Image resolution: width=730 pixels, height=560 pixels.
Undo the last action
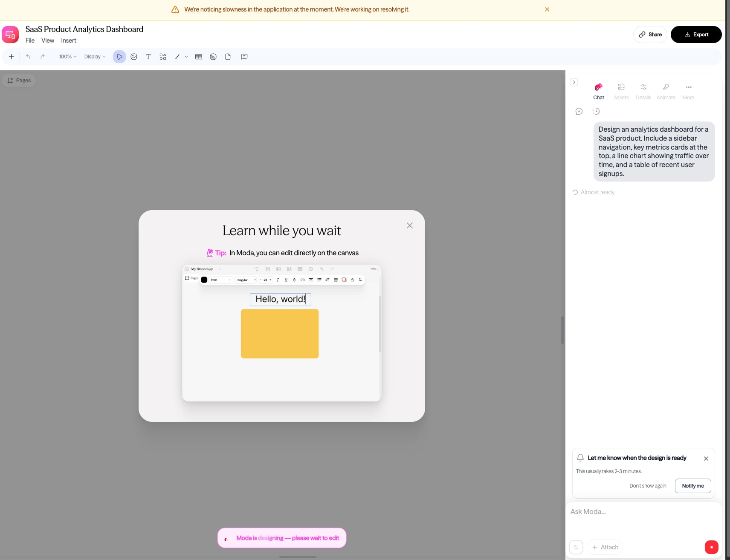tap(28, 57)
